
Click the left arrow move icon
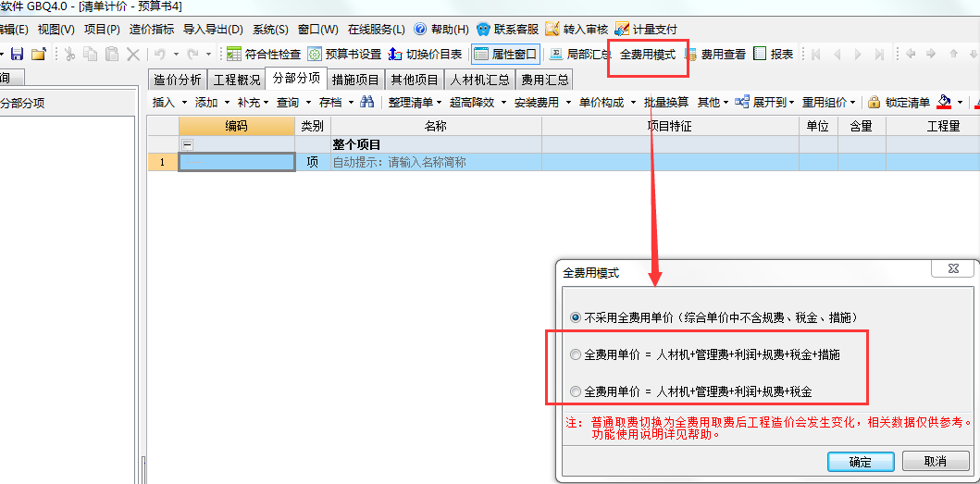(x=911, y=55)
